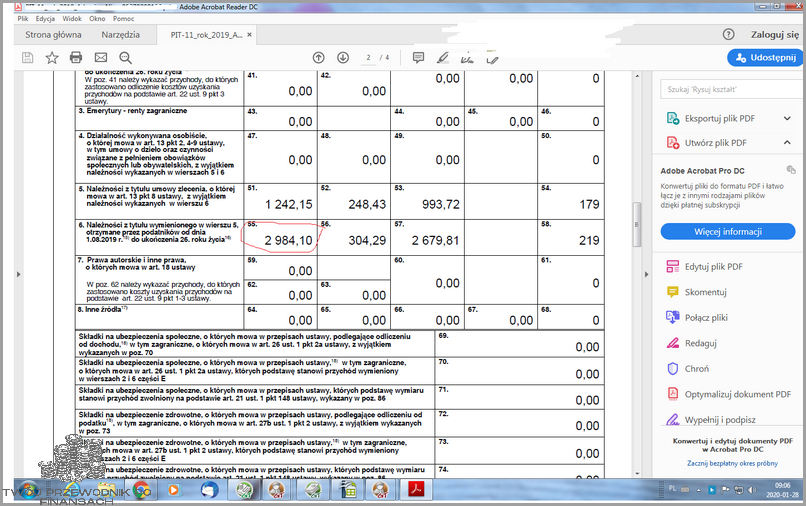The height and width of the screenshot is (506, 806).
Task: Add a sticky note comment
Action: point(418,58)
